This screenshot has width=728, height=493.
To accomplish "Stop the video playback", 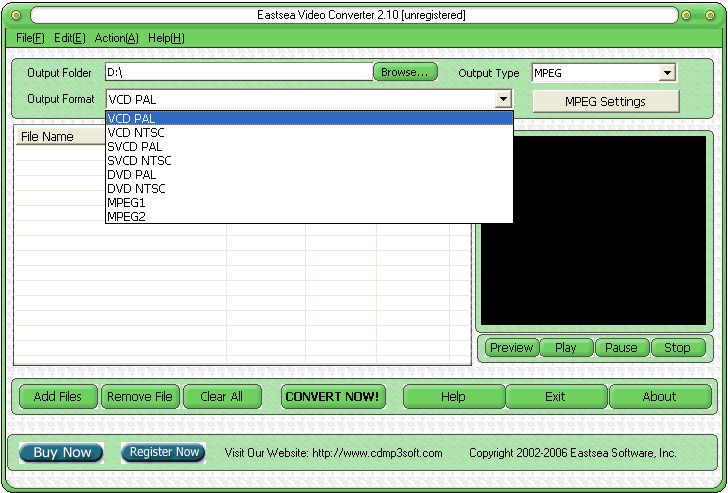I will [x=677, y=348].
